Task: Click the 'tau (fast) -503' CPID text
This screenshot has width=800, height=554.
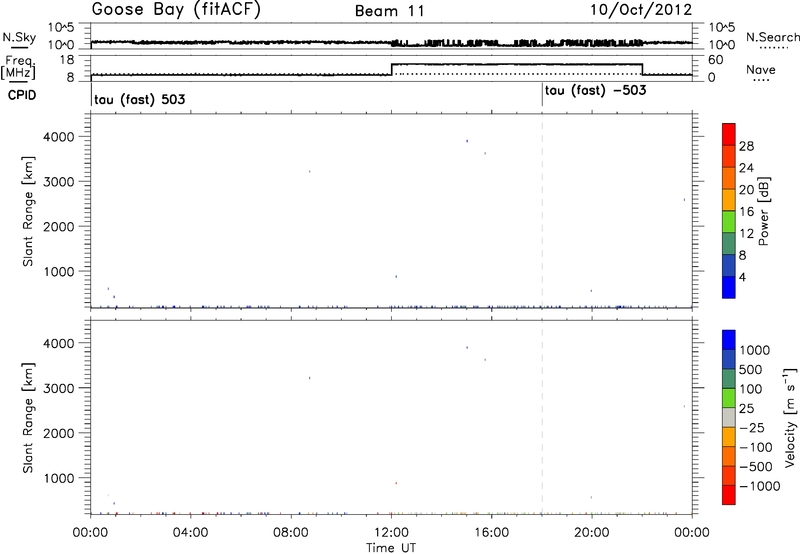Action: (595, 91)
